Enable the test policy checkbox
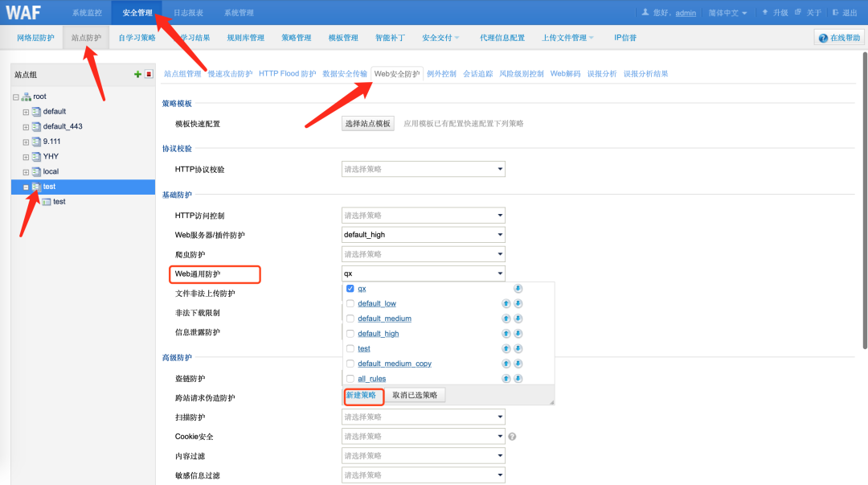 pos(350,348)
